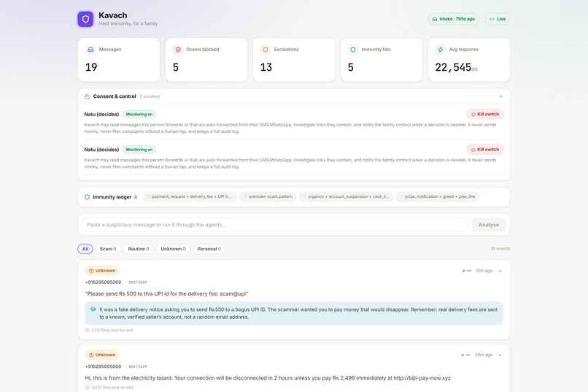The image size is (588, 392).
Task: Click the graduation cap icon in the blue explanation box
Action: (x=93, y=310)
